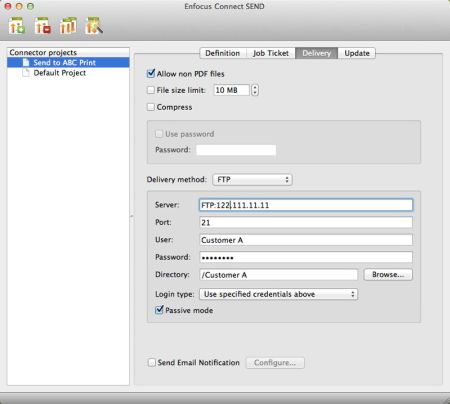This screenshot has height=404, width=450.
Task: Enable Send Email Notification checkbox
Action: tap(152, 362)
